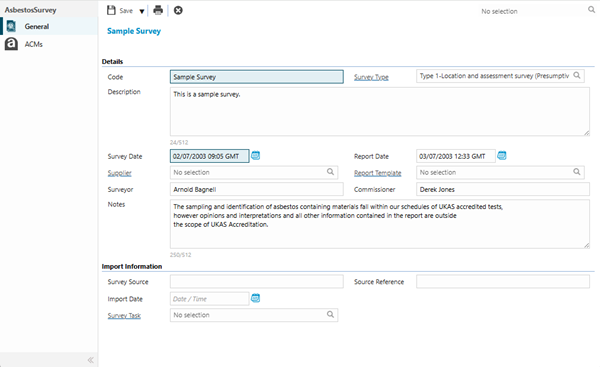Open Survey Task lookup magnifier

click(x=330, y=314)
